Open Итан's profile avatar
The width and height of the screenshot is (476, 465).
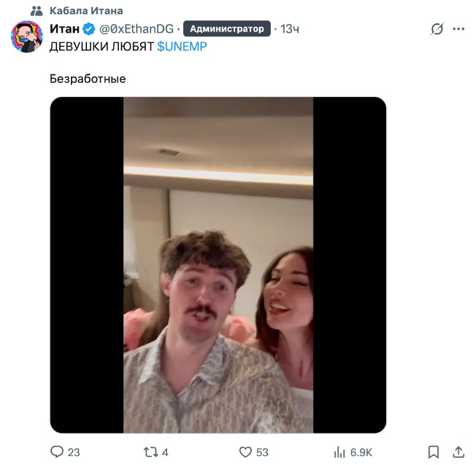coord(27,36)
